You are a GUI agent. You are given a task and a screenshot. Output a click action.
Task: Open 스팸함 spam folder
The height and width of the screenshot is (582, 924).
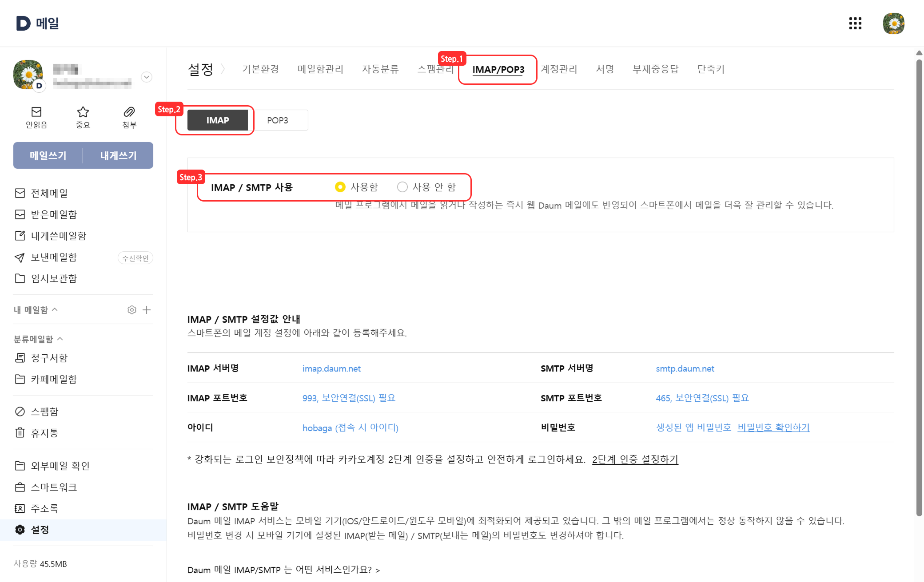tap(44, 412)
